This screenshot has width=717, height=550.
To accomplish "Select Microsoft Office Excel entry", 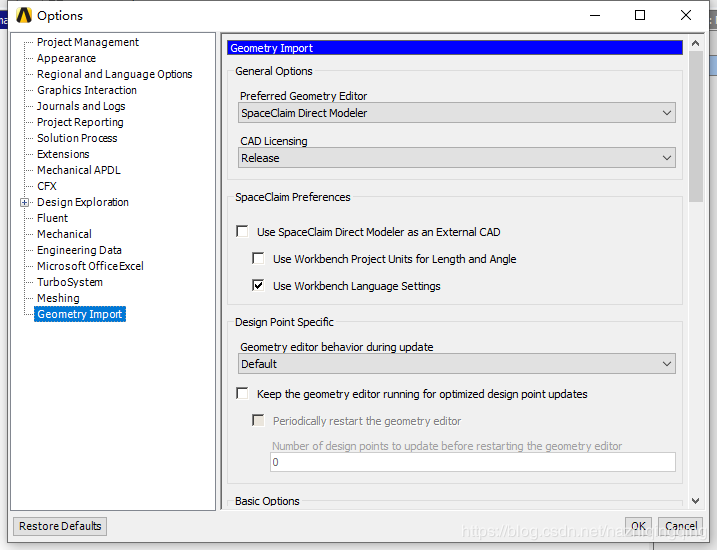I will (90, 266).
